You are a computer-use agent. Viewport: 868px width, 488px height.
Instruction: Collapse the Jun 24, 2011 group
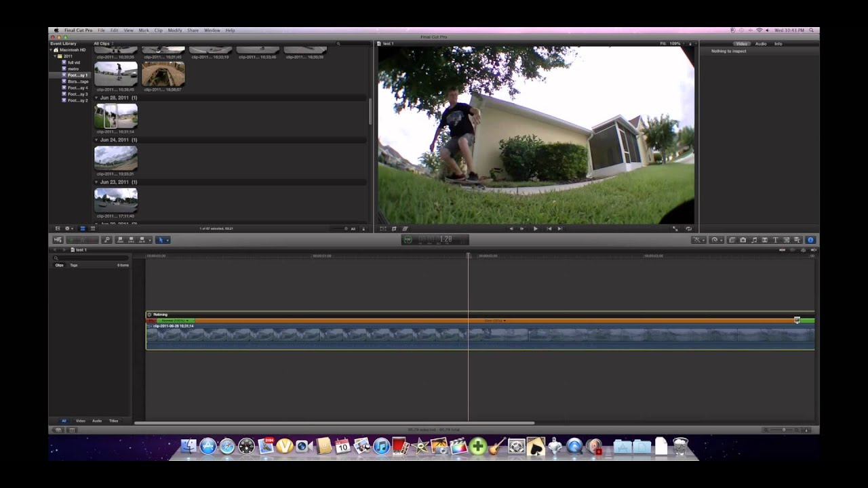(96, 140)
